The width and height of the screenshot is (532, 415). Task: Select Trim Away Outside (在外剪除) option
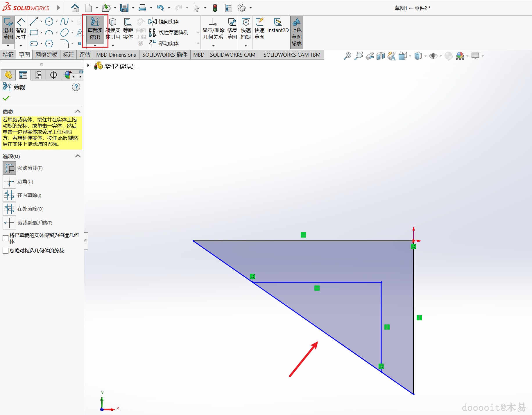pos(9,209)
